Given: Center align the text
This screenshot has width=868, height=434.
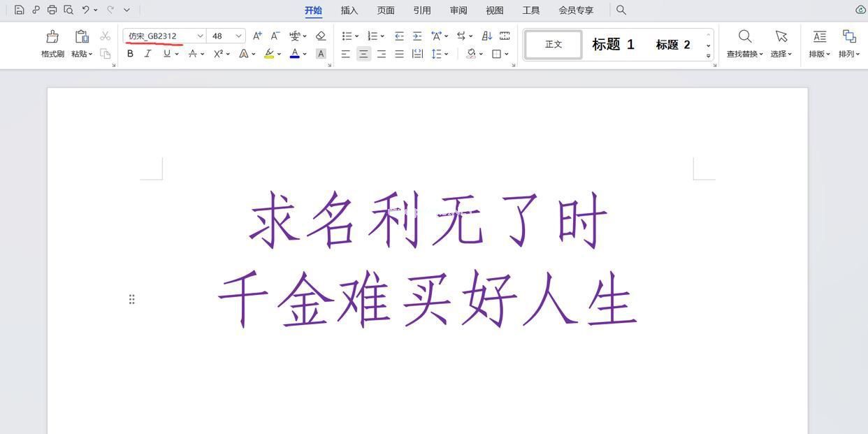Looking at the screenshot, I should point(363,54).
